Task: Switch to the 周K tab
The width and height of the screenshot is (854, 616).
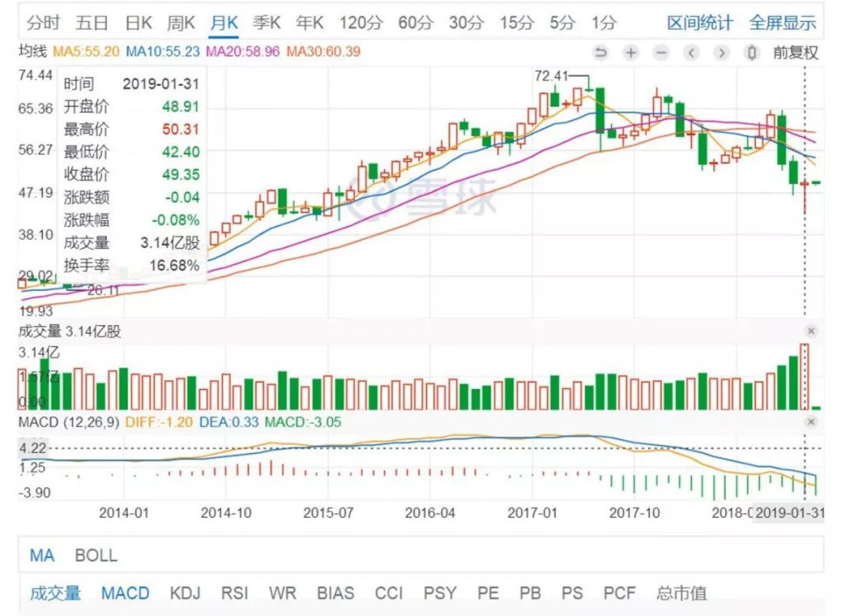Action: [182, 23]
